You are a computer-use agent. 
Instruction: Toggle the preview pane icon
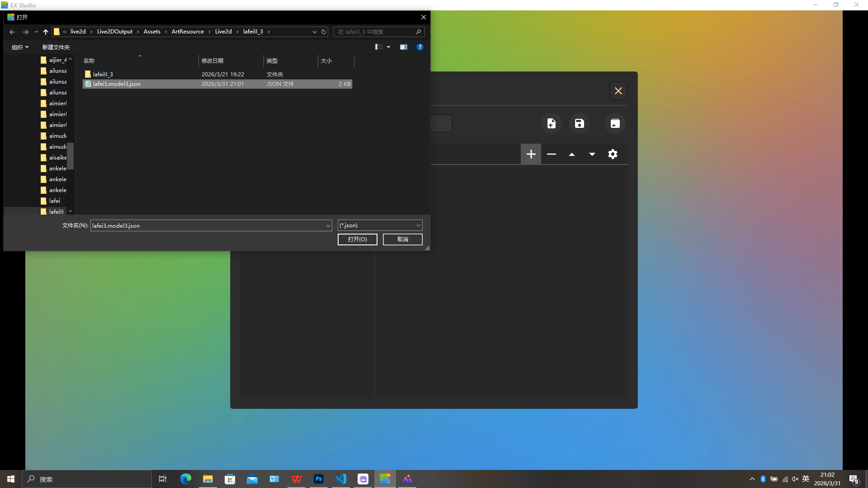[x=403, y=47]
